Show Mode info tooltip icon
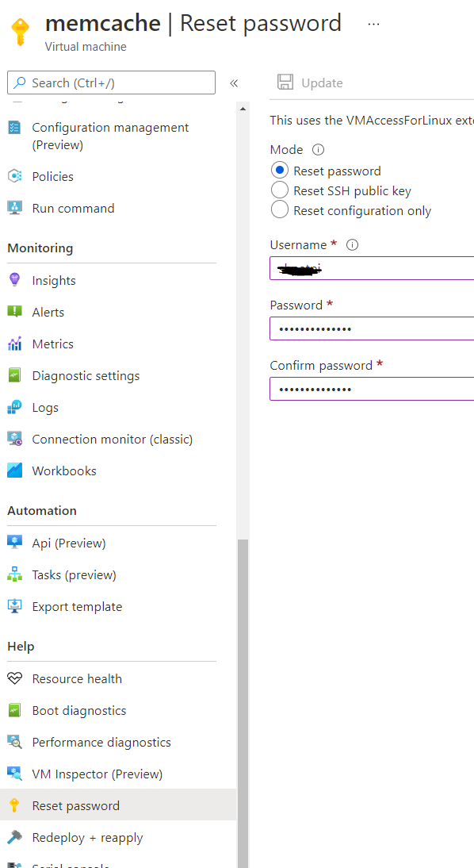Screen dimensions: 474x868 (318, 150)
